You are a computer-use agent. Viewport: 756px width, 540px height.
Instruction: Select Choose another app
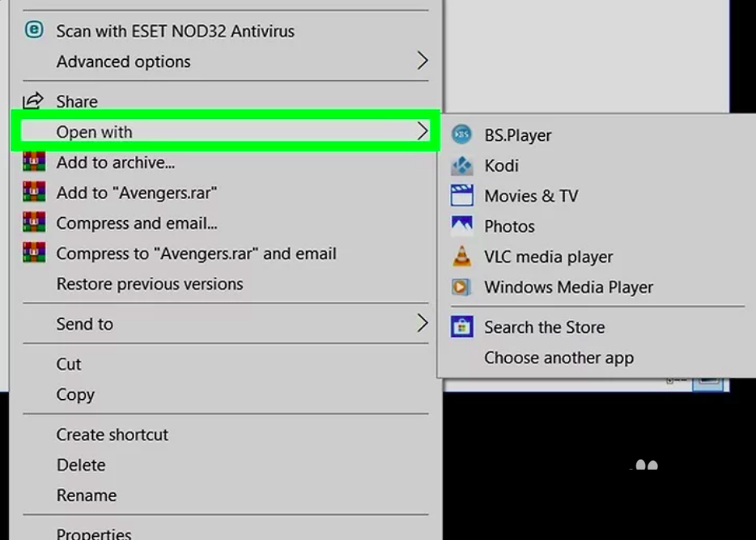[598, 358]
